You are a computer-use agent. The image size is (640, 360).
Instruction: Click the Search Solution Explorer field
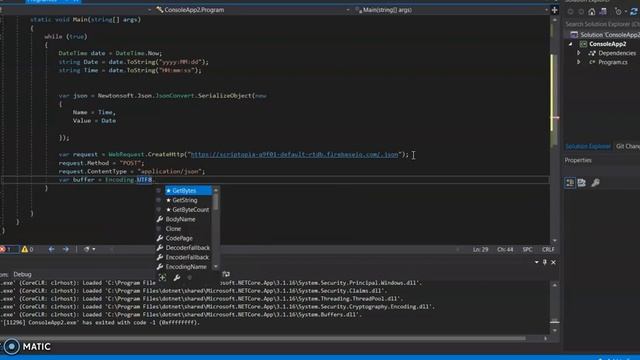tap(602, 24)
